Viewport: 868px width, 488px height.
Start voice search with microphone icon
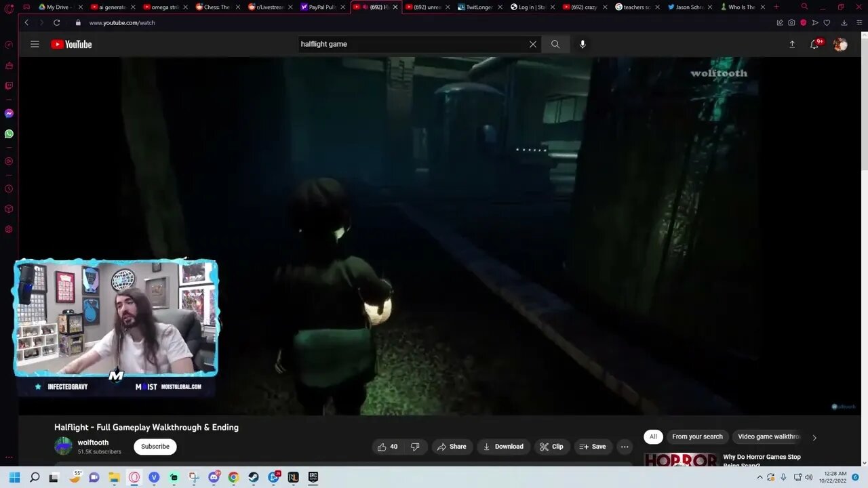[x=582, y=44]
